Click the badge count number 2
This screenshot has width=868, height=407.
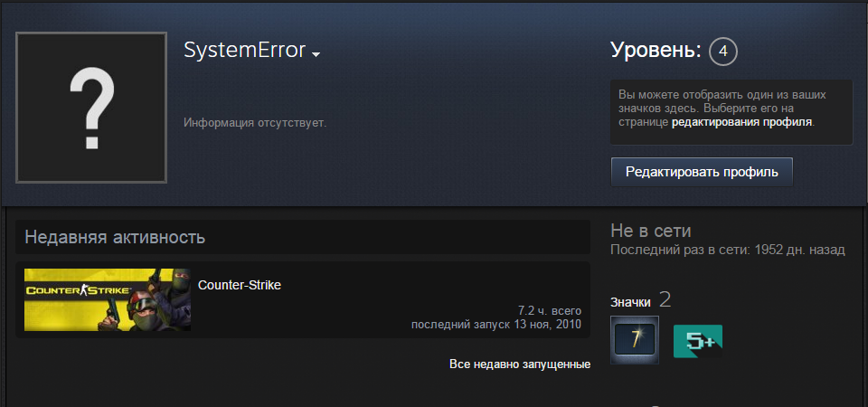coord(665,299)
